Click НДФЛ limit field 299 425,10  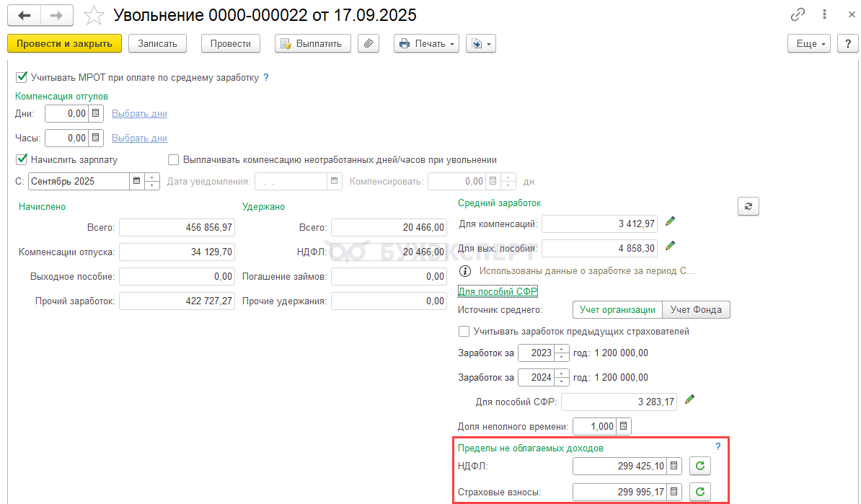620,466
